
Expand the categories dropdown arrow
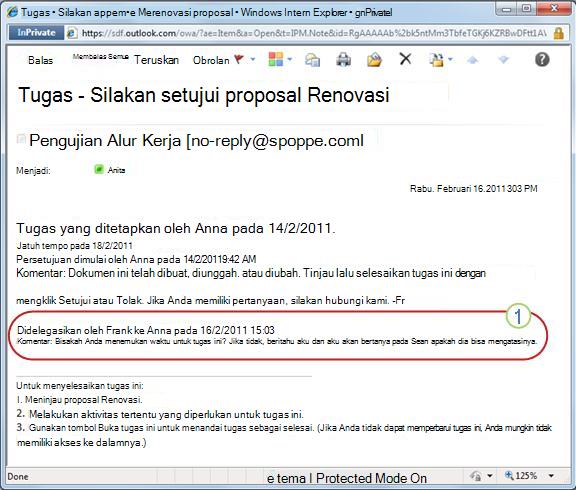pos(289,59)
